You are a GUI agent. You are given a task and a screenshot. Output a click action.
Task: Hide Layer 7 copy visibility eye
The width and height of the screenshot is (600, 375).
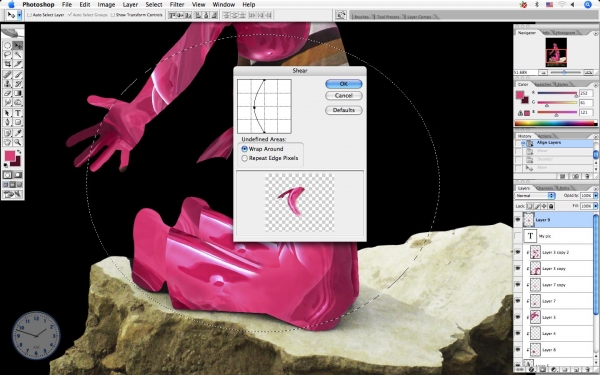tap(518, 285)
